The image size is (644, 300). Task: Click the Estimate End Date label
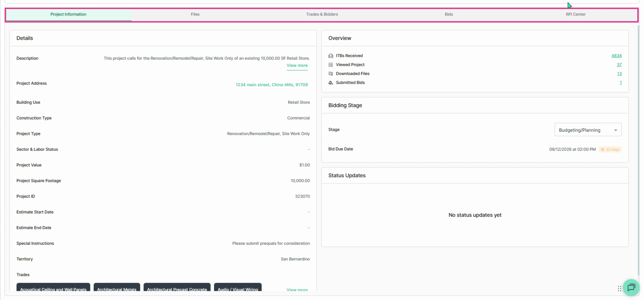(34, 228)
